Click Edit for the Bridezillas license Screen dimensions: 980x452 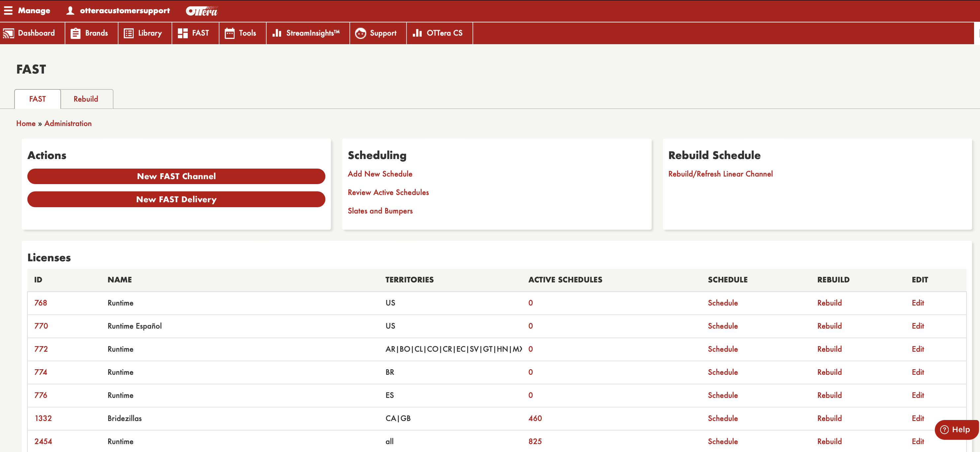(918, 418)
